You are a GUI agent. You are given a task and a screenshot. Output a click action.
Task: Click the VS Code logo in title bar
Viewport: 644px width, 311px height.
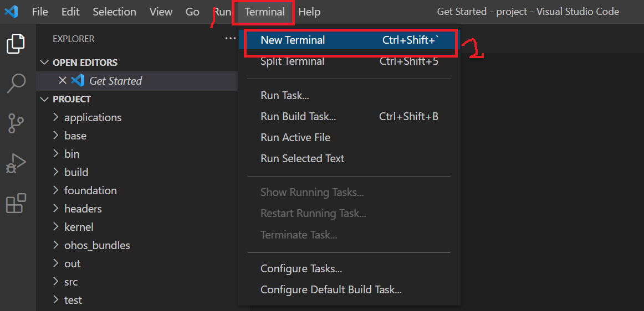click(x=11, y=12)
